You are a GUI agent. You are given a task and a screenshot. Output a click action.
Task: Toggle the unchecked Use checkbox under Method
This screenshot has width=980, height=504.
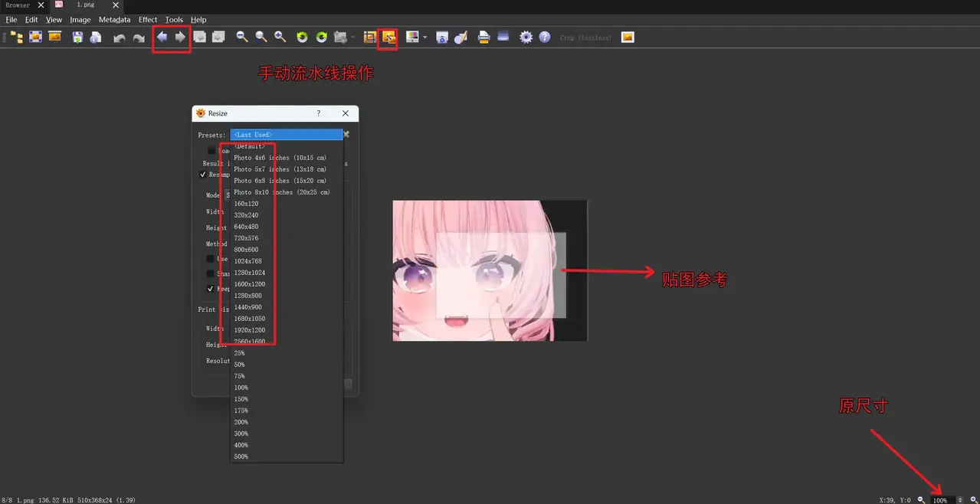(211, 259)
